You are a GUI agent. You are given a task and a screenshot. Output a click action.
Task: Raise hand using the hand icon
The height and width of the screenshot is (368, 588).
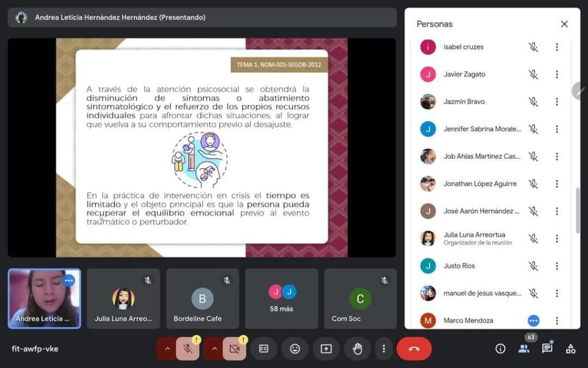(357, 348)
